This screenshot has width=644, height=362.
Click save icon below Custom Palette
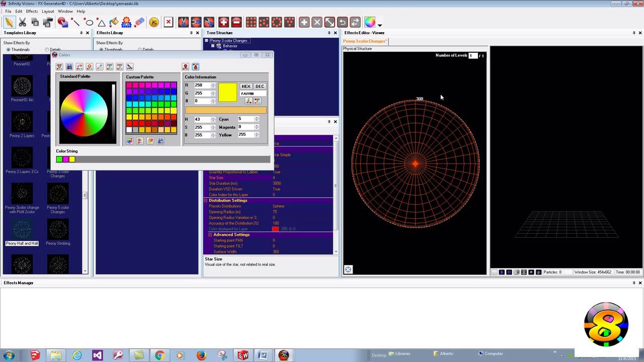[160, 141]
